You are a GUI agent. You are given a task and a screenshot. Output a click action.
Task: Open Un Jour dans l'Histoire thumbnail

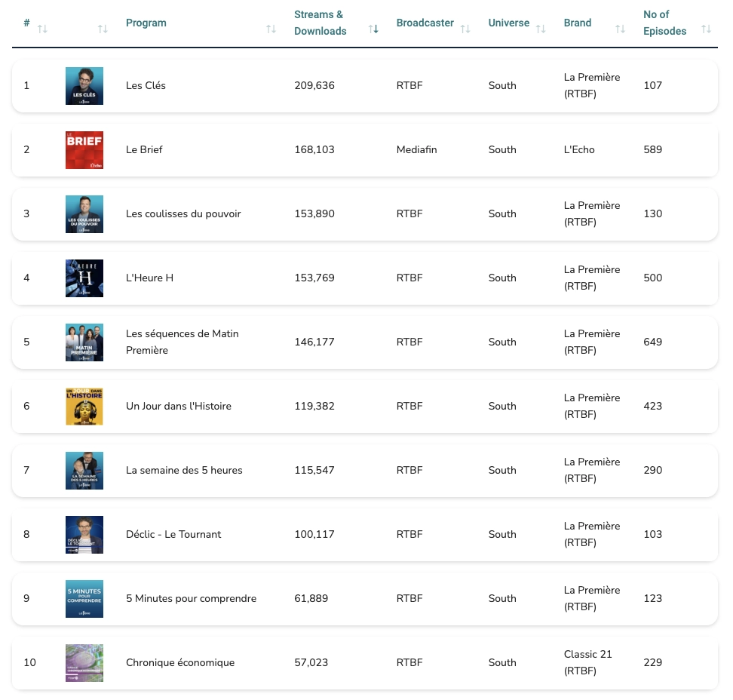point(84,407)
